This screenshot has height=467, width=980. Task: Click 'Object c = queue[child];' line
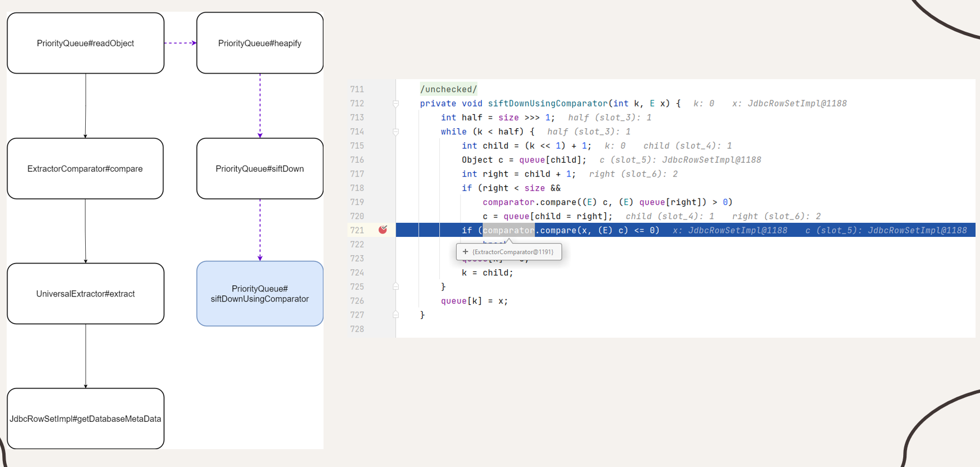(x=524, y=160)
